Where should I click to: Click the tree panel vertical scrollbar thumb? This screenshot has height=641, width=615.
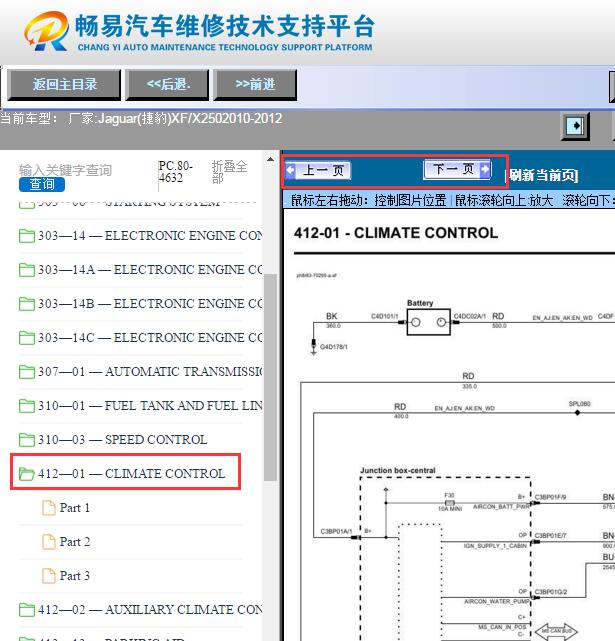[x=270, y=377]
